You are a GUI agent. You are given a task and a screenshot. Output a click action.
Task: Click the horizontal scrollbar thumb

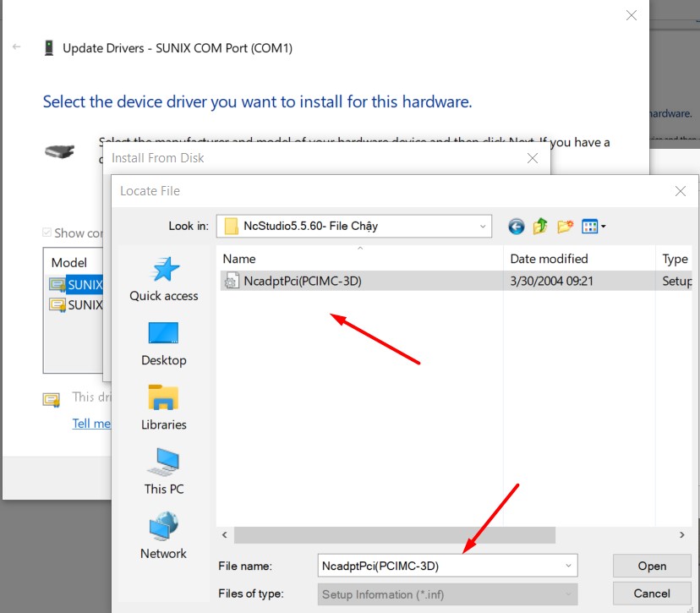tap(395, 535)
